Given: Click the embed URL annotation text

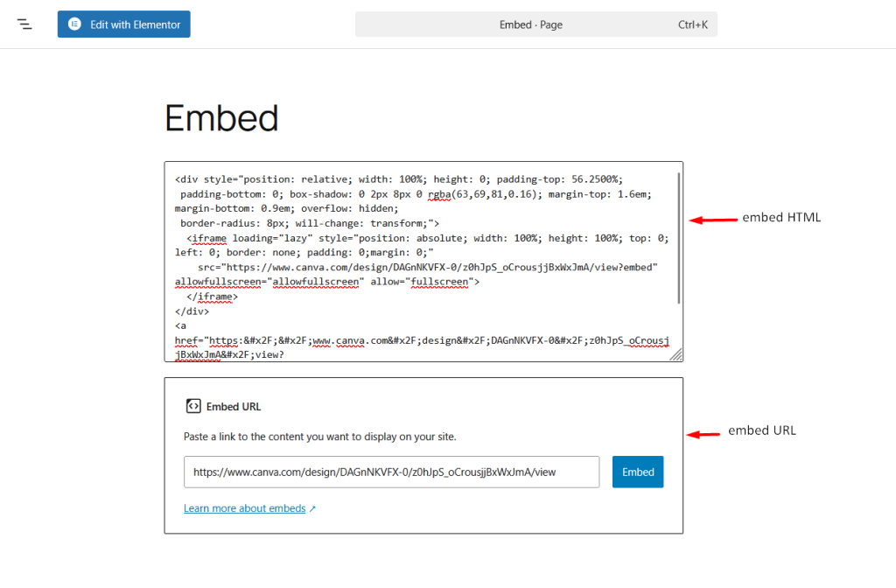Looking at the screenshot, I should 761,430.
